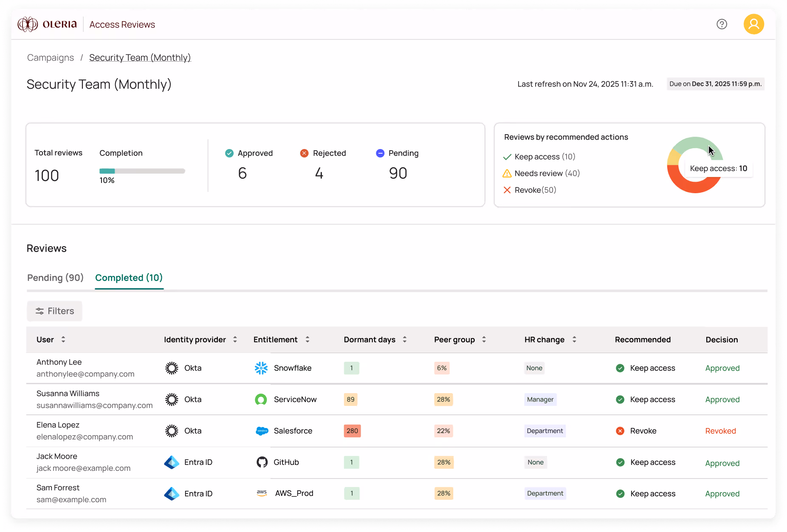
Task: Click the Approved green check icon
Action: tap(229, 153)
